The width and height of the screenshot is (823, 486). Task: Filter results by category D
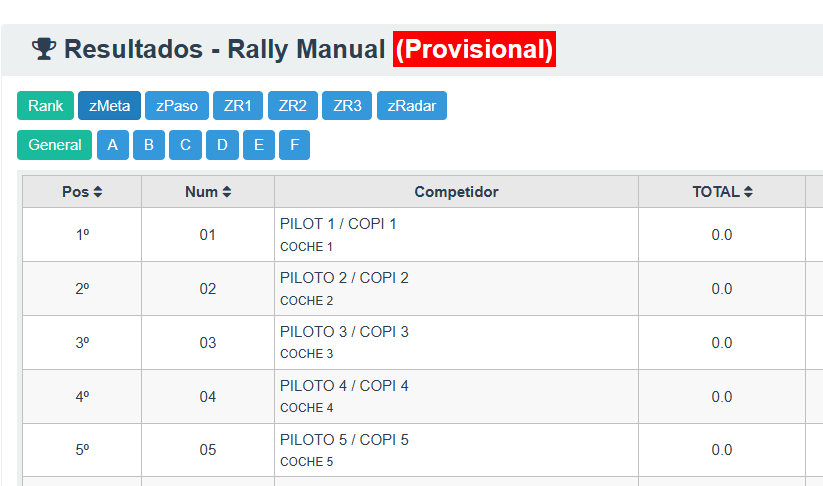(x=222, y=145)
